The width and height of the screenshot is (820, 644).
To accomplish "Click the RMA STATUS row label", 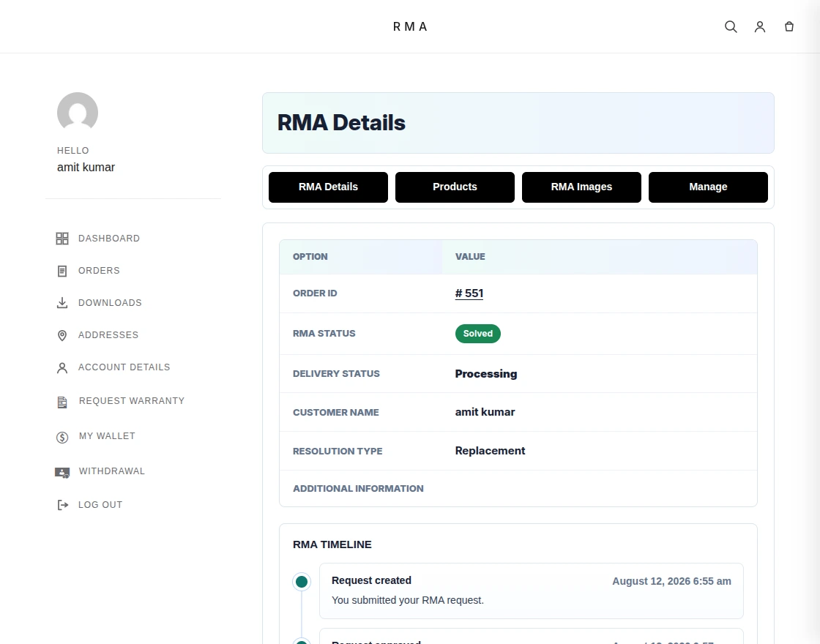I will 324,334.
